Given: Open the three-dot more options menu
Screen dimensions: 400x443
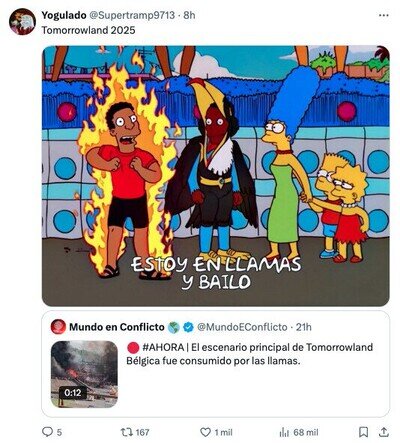Looking at the screenshot, I should click(384, 15).
